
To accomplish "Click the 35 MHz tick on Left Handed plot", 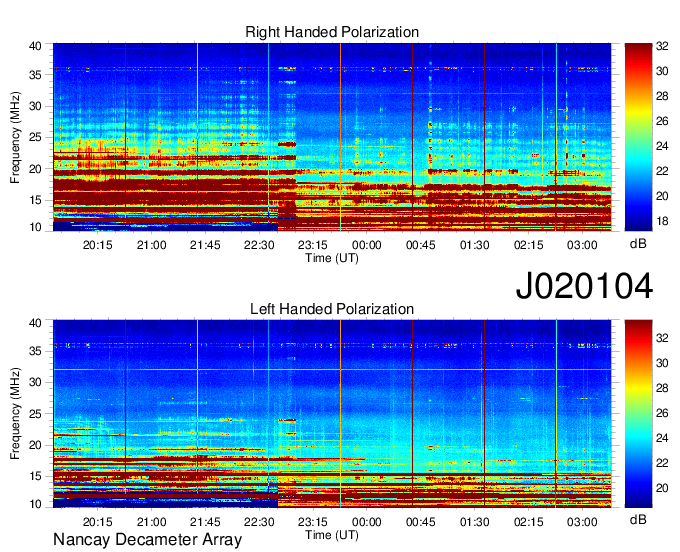I will pyautogui.click(x=35, y=352).
